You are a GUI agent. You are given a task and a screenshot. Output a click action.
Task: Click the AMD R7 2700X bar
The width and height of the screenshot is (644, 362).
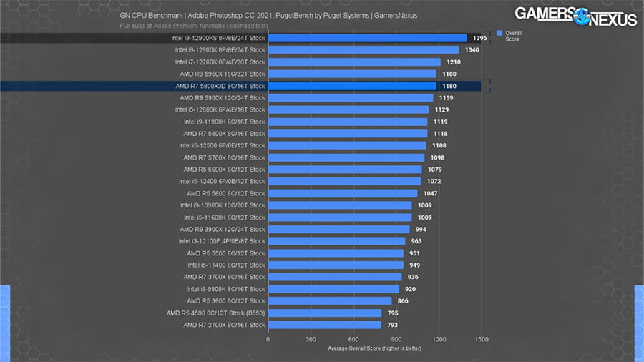324,325
